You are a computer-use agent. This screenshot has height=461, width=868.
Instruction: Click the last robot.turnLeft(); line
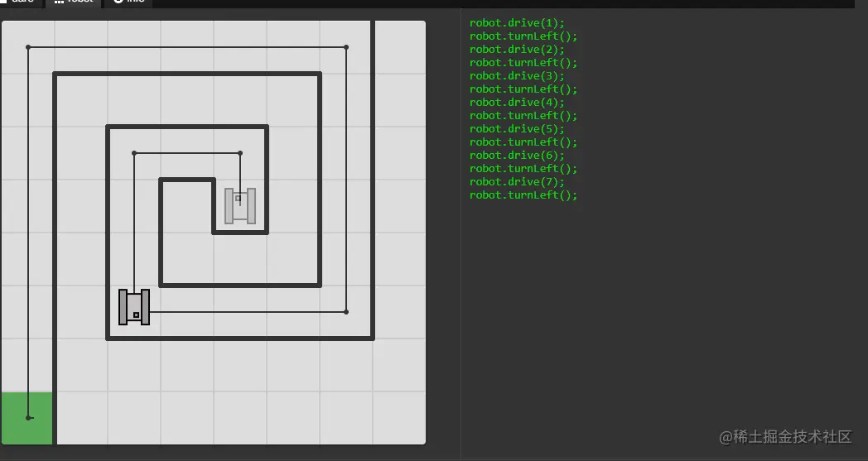pyautogui.click(x=523, y=195)
